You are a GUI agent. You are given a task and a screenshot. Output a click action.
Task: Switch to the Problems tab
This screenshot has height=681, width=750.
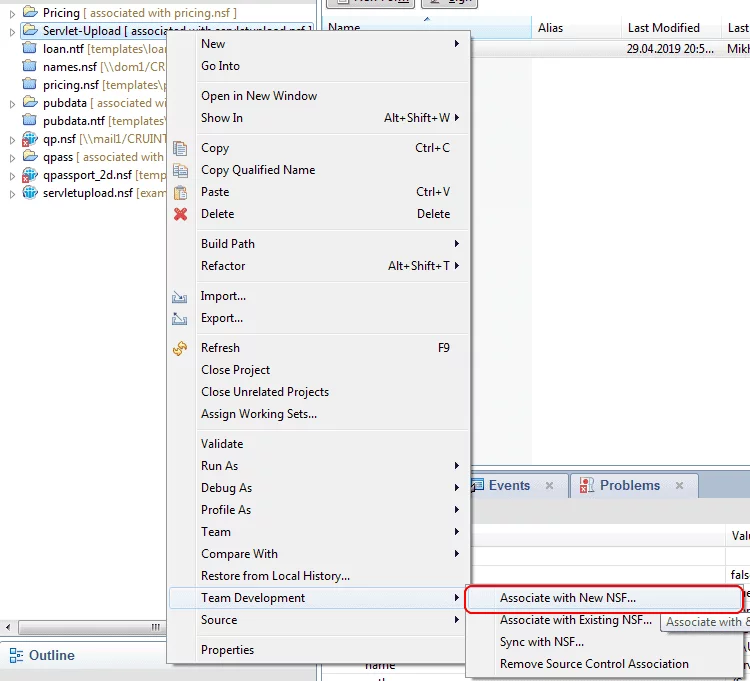tap(629, 486)
